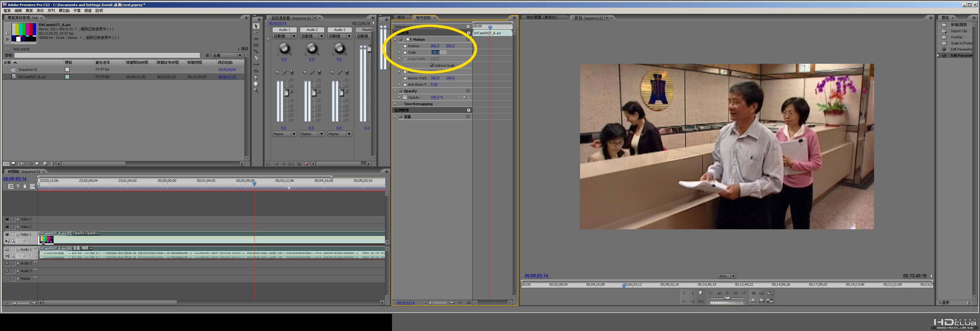
Task: Reset the Opacity effect
Action: point(468,91)
